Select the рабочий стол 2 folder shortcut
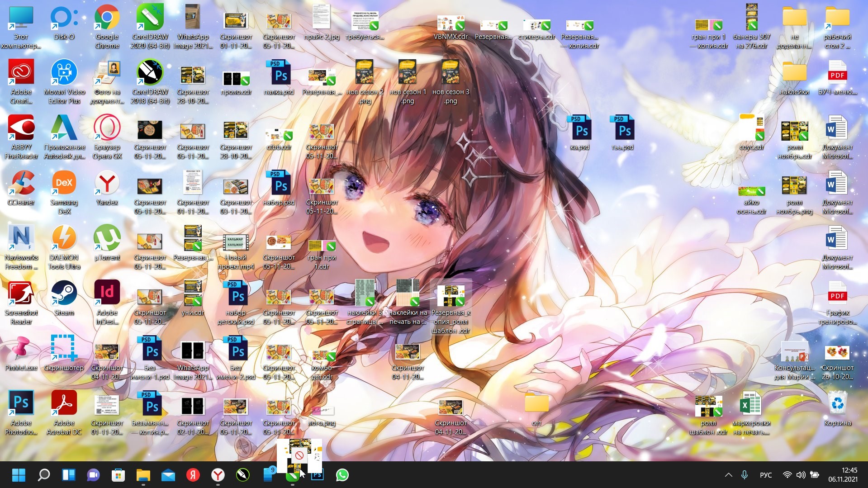This screenshot has height=488, width=868. point(837,27)
